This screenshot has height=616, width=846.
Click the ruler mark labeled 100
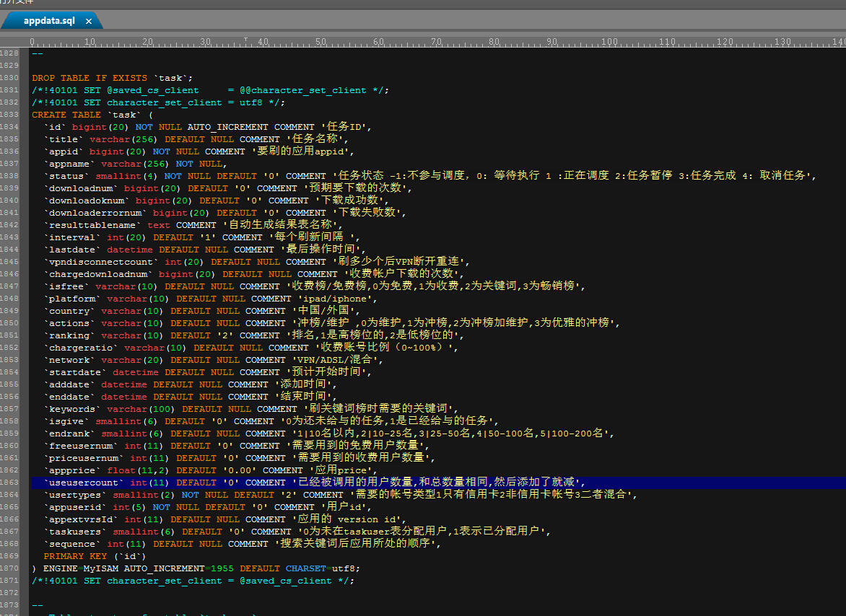(609, 42)
